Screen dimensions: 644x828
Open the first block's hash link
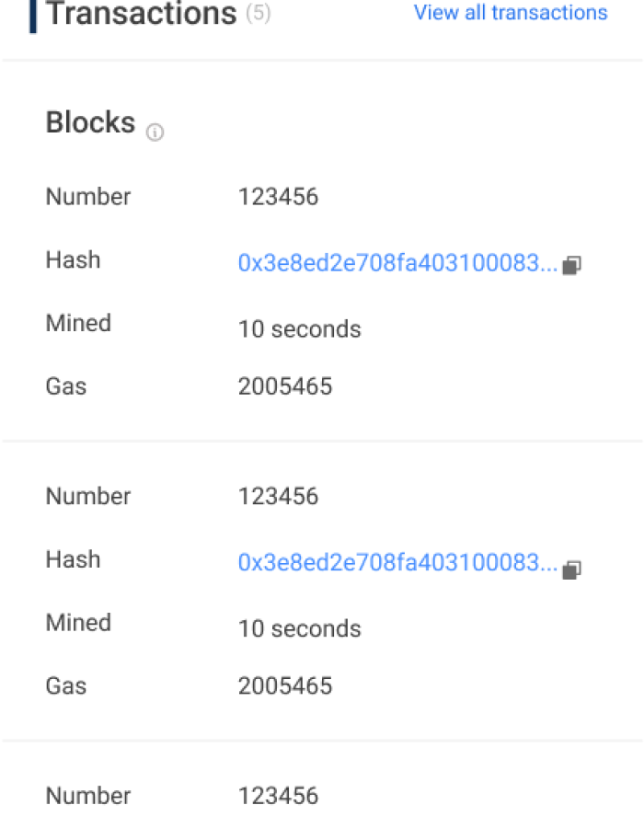click(396, 262)
